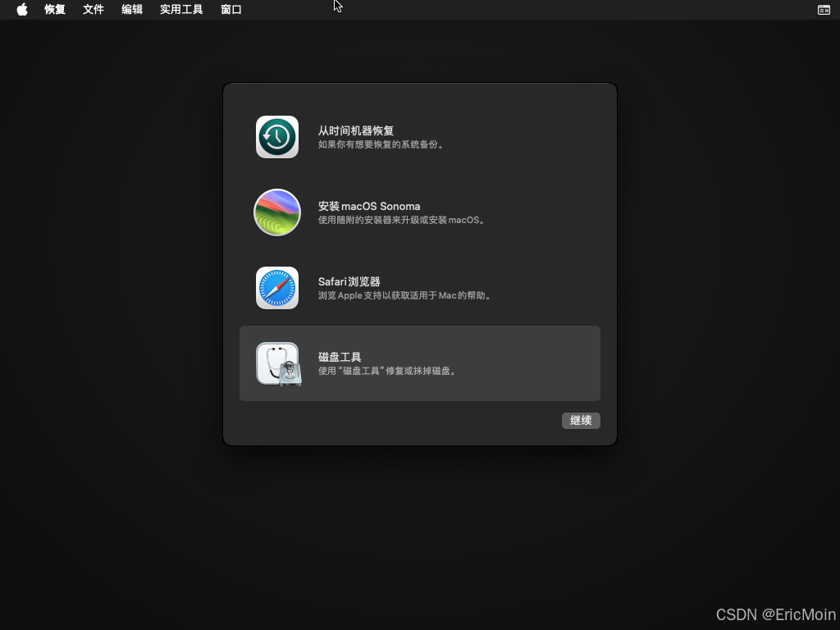Open the Apple menu
Viewport: 840px width, 630px height.
[22, 9]
